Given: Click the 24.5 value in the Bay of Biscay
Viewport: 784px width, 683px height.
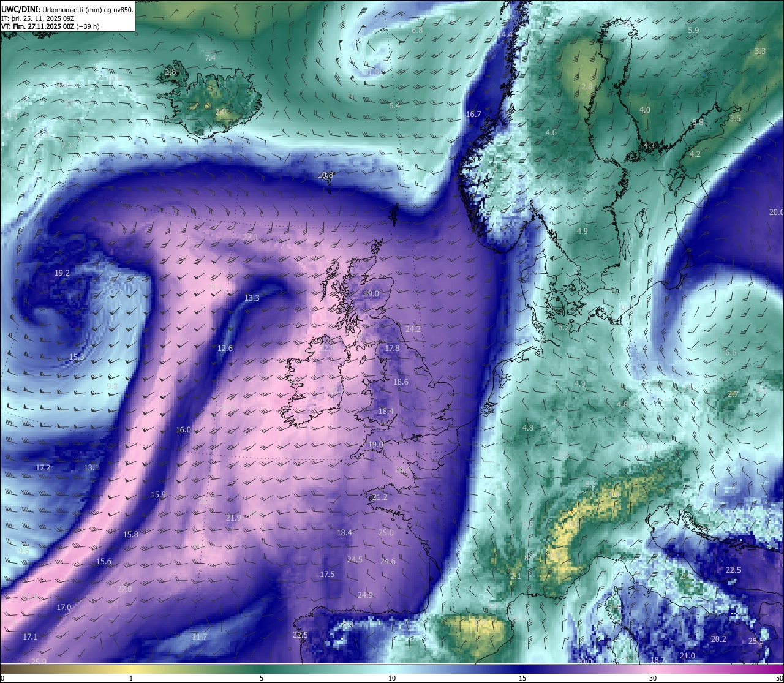Looking at the screenshot, I should pyautogui.click(x=355, y=560).
